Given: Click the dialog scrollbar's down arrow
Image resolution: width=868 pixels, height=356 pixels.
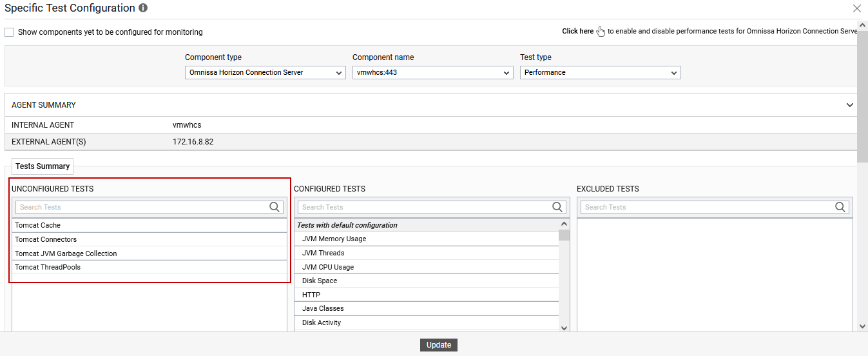Looking at the screenshot, I should [863, 326].
